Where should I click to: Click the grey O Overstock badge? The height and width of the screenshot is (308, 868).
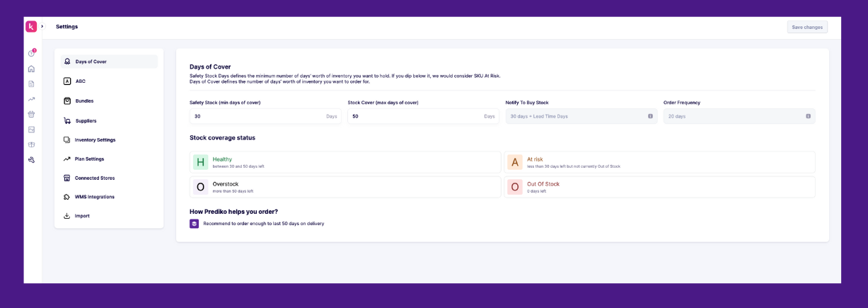[201, 187]
